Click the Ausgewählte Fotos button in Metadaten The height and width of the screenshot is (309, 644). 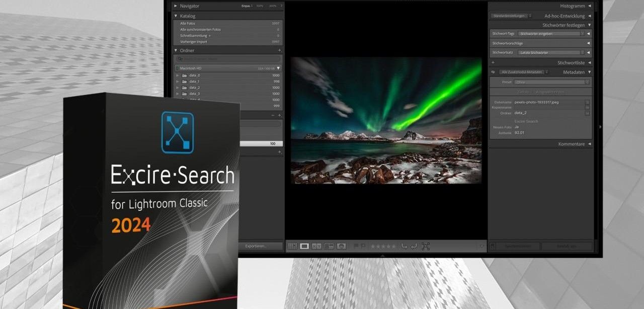549,92
